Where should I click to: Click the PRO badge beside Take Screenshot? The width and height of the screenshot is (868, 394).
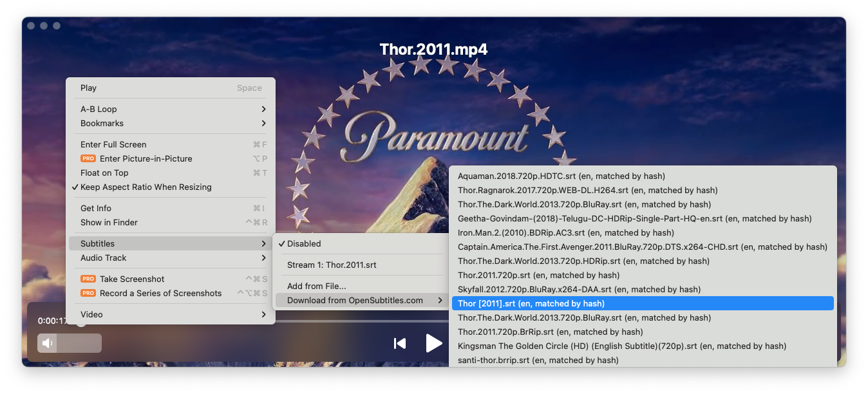click(x=88, y=279)
